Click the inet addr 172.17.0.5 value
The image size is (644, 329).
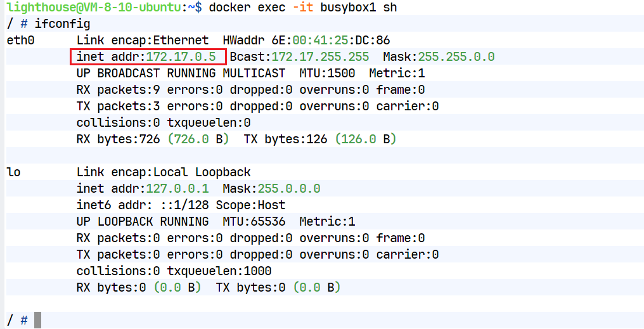181,56
